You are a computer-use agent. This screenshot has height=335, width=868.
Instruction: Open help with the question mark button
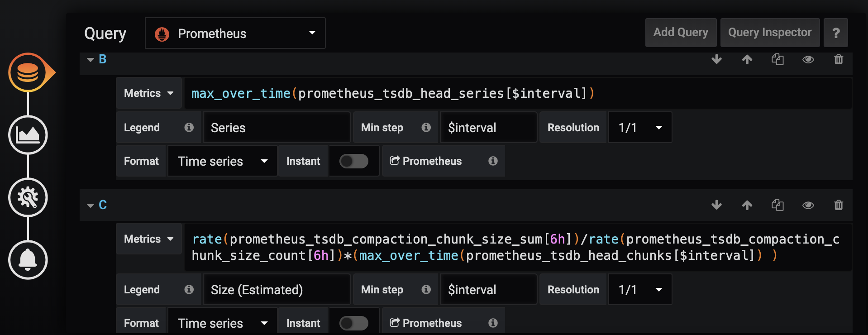[x=836, y=33]
